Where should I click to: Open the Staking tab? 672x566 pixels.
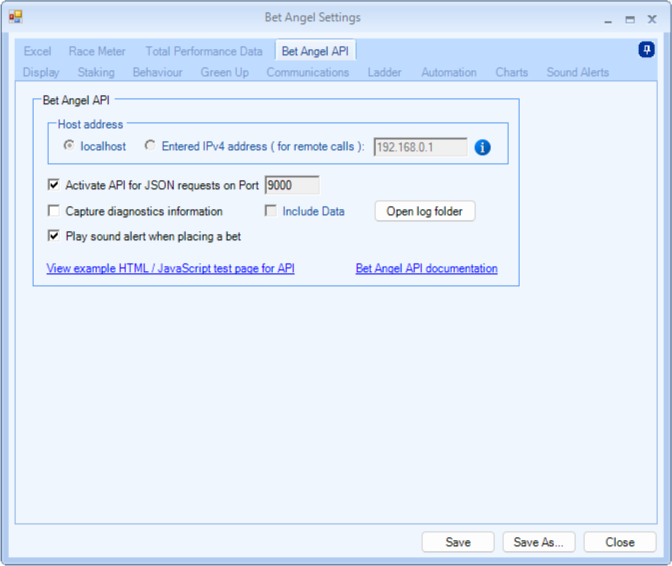click(96, 72)
